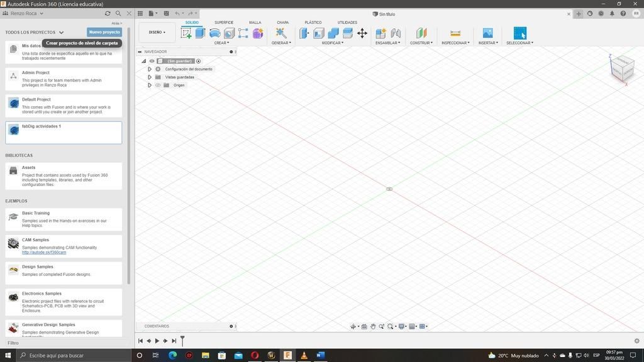Click the New Component assemble icon

(x=380, y=33)
